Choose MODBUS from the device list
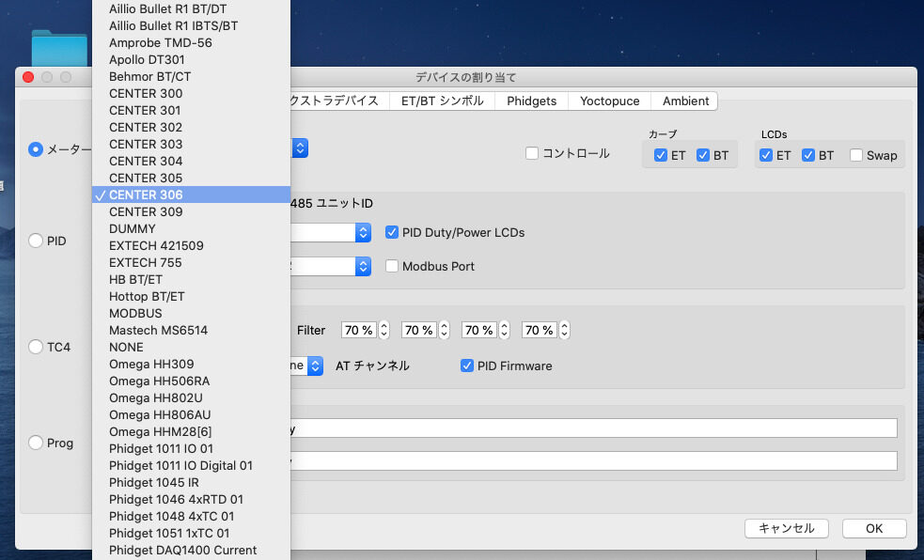Image resolution: width=924 pixels, height=560 pixels. pos(135,313)
